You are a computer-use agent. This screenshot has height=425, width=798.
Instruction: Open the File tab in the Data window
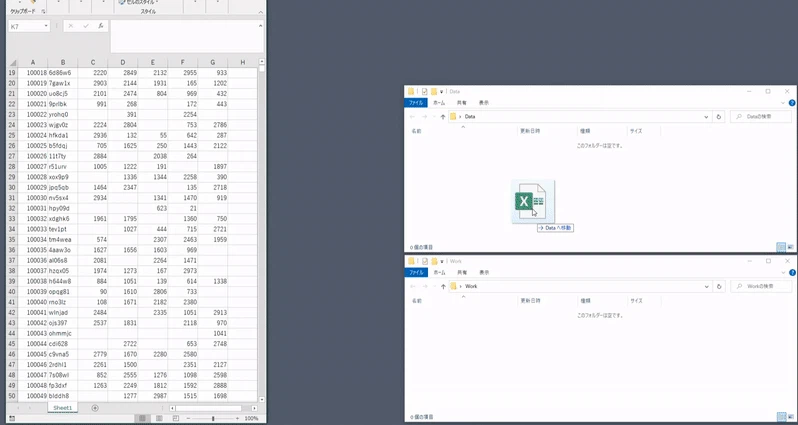pyautogui.click(x=416, y=103)
